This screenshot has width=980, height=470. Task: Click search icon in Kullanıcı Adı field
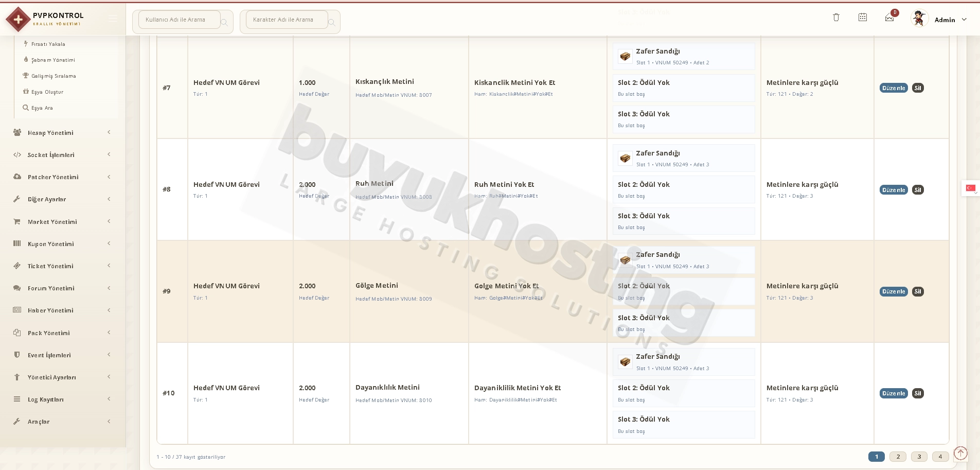[x=224, y=22]
